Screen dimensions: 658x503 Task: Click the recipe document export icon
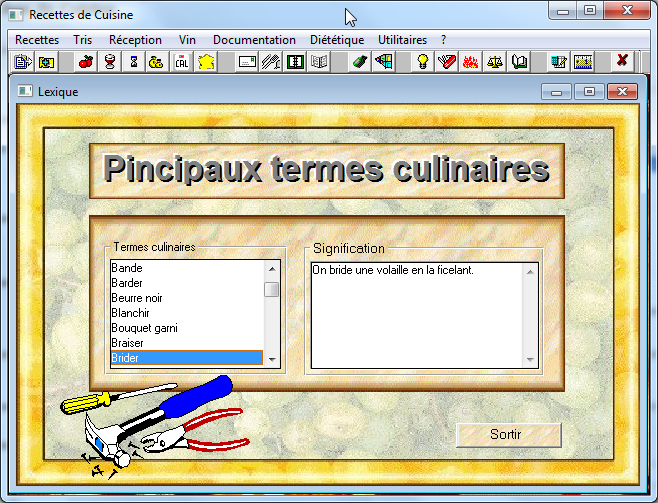tap(22, 62)
